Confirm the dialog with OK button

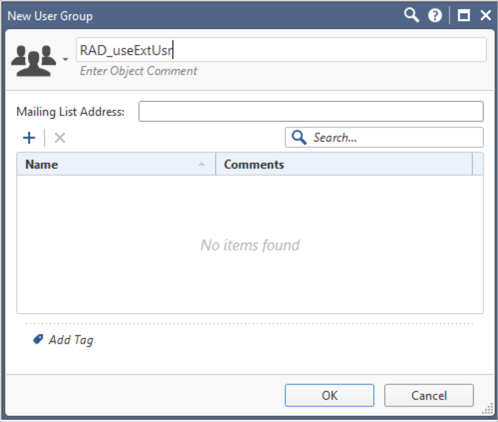tap(329, 395)
